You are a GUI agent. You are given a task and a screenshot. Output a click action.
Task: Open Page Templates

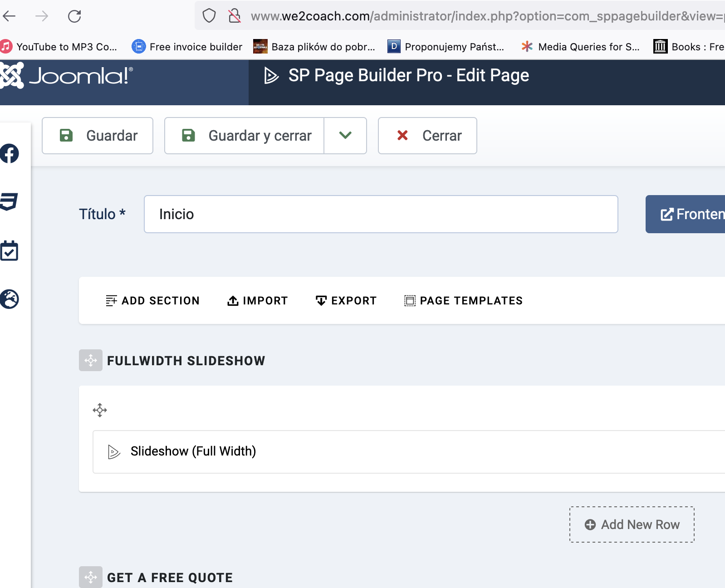pyautogui.click(x=463, y=300)
